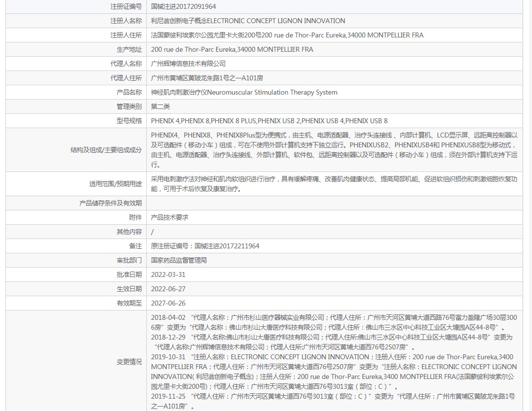Click the 其他内容 label
This screenshot has width=532, height=411.
[x=129, y=232]
